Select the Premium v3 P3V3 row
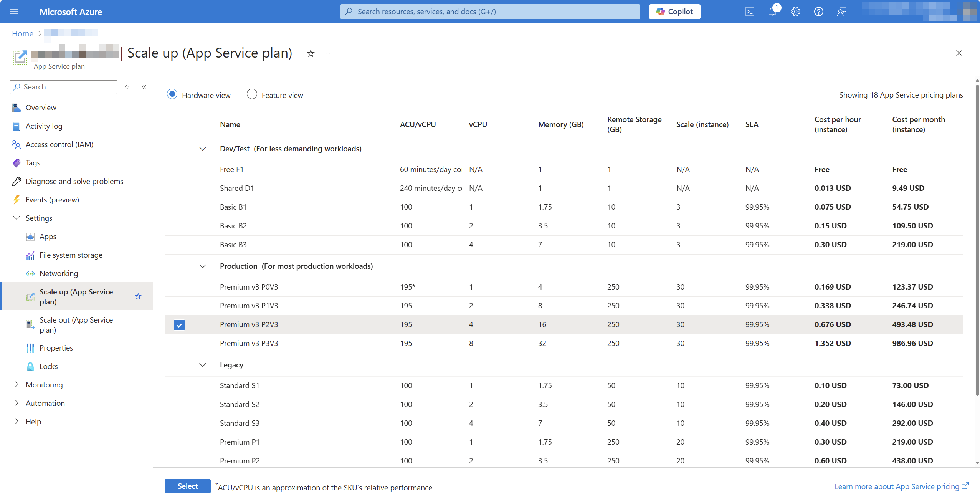 (x=564, y=344)
